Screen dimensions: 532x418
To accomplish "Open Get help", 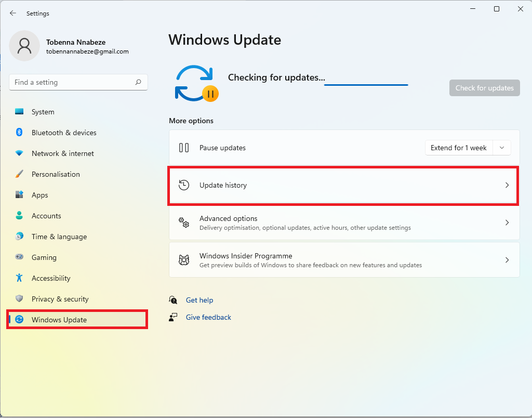I will (x=199, y=300).
